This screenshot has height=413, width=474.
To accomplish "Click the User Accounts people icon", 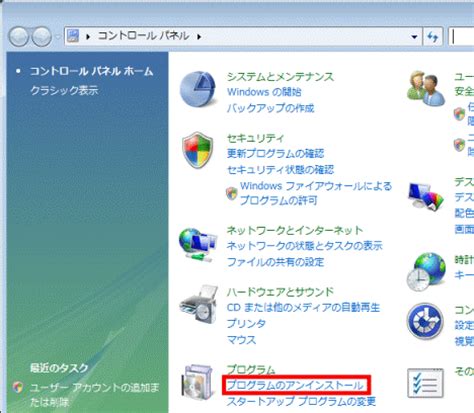I will coord(426,88).
